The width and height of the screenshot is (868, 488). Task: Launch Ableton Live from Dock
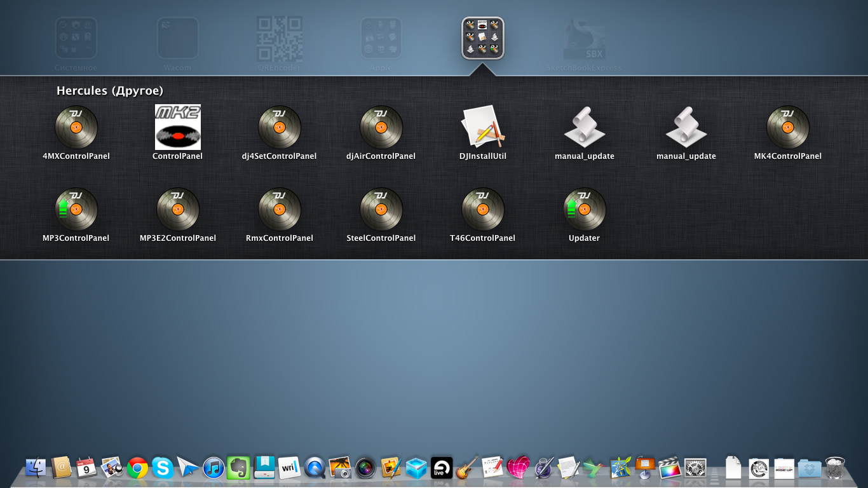point(442,468)
